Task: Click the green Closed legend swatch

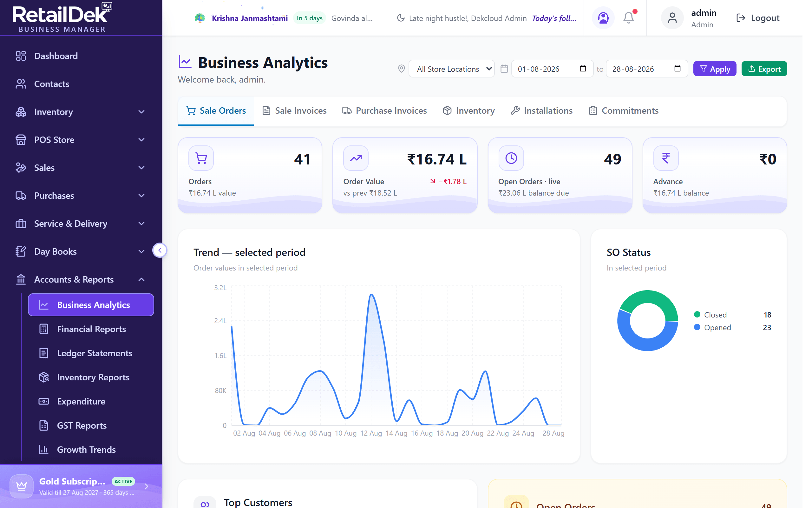Action: (697, 314)
